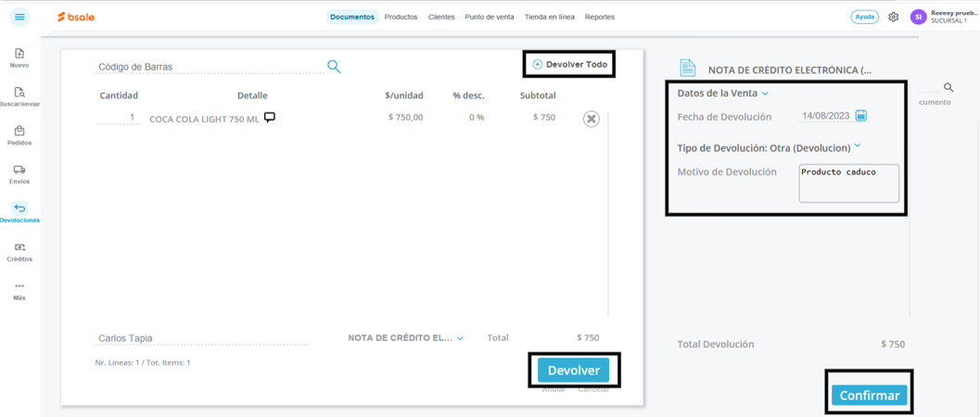Click the $ 750,00 unit price
This screenshot has width=980, height=417.
405,118
